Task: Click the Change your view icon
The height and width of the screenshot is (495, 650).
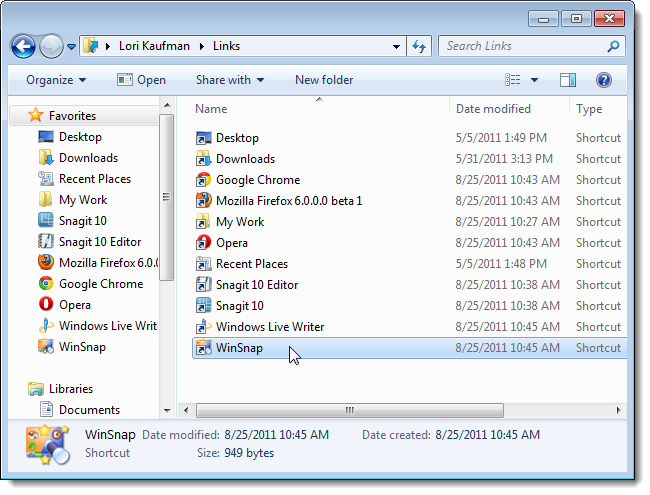Action: pos(512,80)
